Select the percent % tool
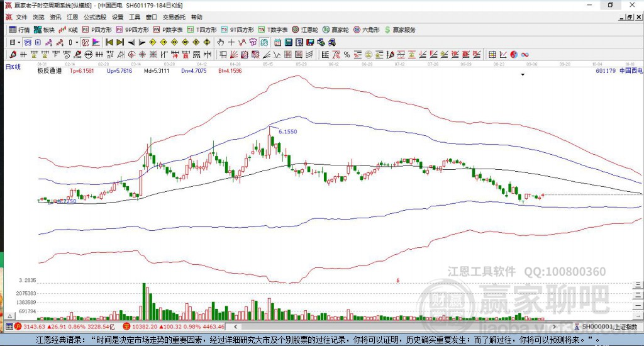The width and height of the screenshot is (644, 346). pyautogui.click(x=347, y=54)
